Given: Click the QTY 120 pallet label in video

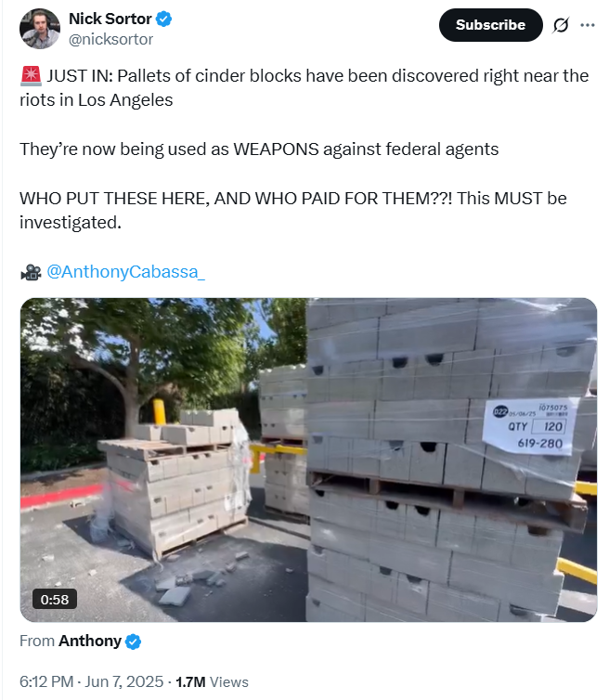Looking at the screenshot, I should click(x=530, y=426).
